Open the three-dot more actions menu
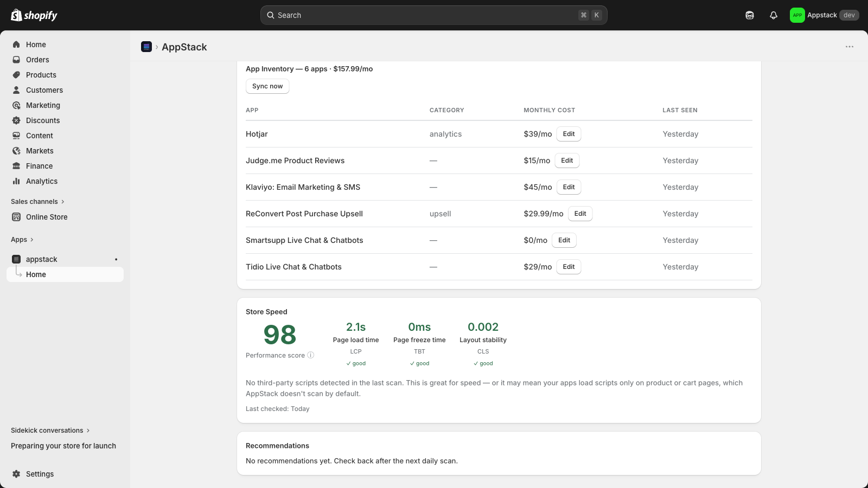 850,47
